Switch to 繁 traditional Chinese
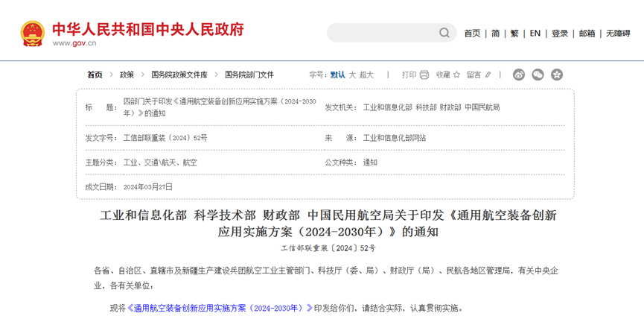 point(514,33)
